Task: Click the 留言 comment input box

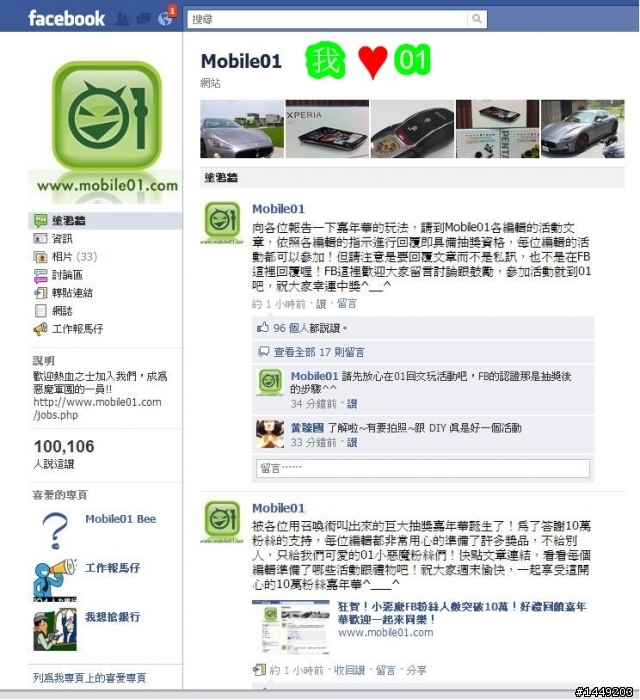Action: [x=423, y=468]
